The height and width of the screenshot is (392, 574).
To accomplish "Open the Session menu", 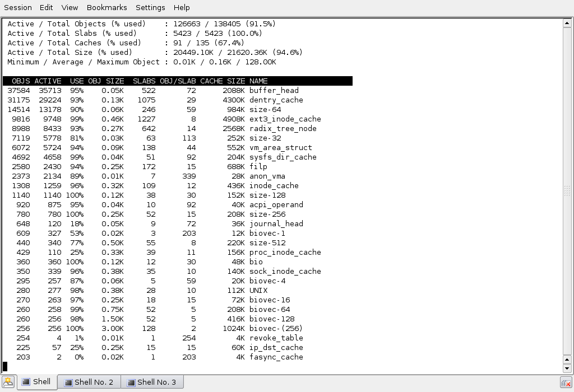I will 17,7.
